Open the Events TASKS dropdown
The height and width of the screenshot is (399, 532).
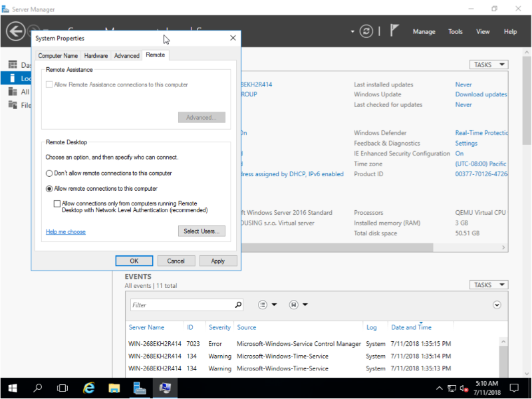489,285
